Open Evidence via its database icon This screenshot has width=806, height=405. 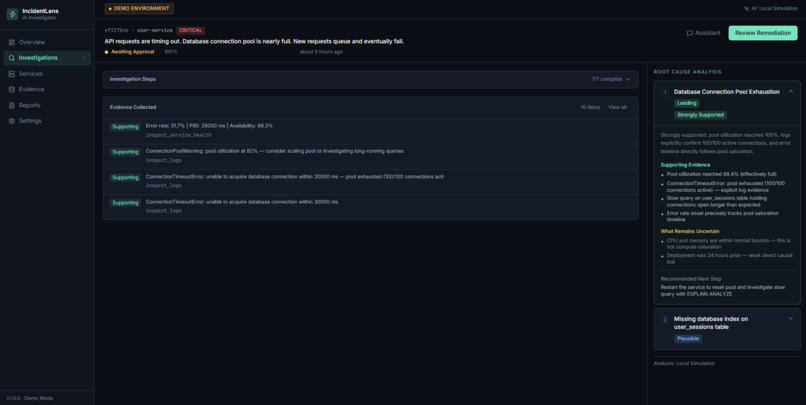tap(11, 89)
